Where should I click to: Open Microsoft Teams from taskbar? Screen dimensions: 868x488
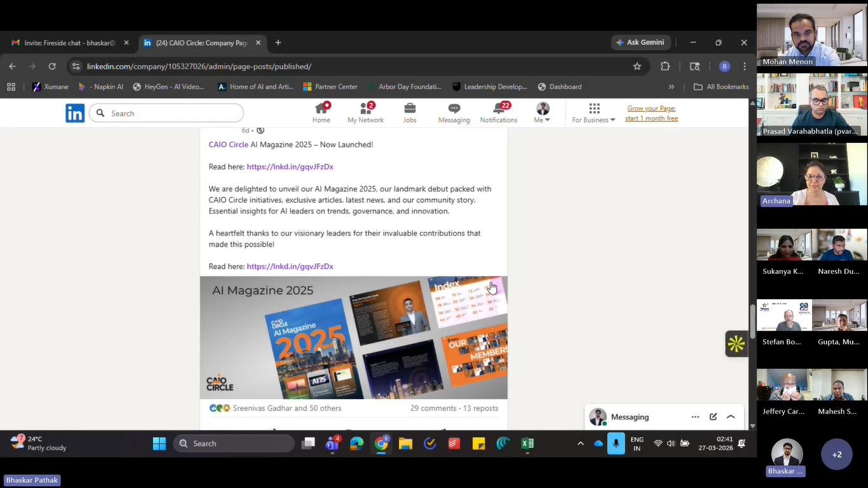pos(332,444)
